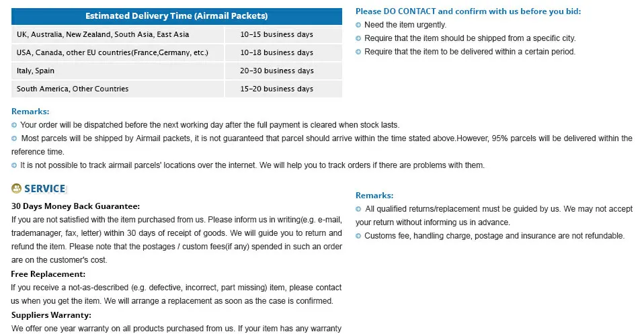The image size is (644, 336).
Task: Click bullet icon beside 'delivered within a certain period'
Action: pos(358,52)
